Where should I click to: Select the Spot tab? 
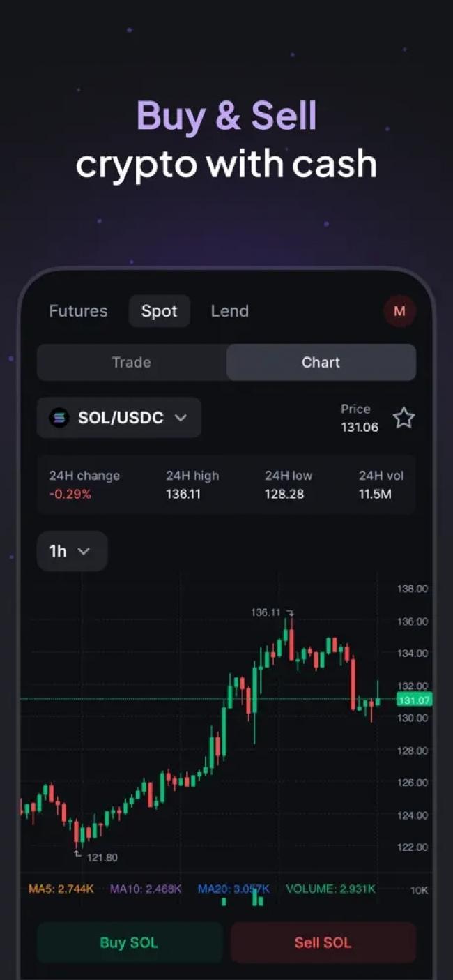159,311
